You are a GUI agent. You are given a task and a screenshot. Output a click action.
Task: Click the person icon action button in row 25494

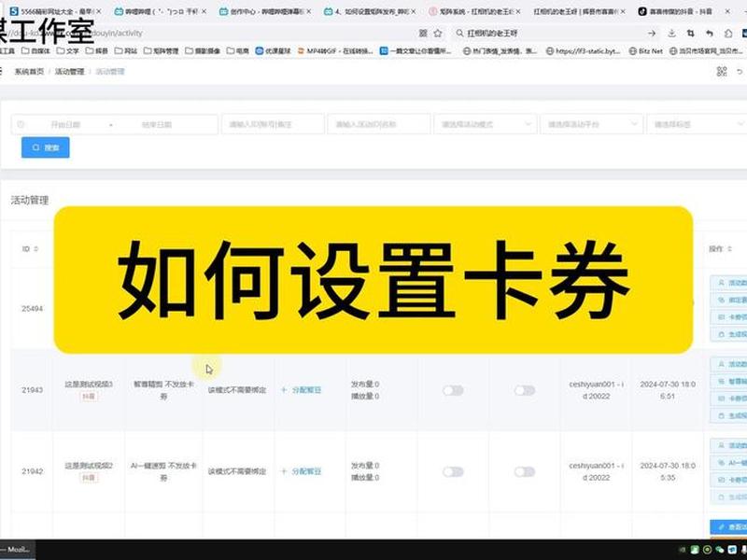coord(721,283)
